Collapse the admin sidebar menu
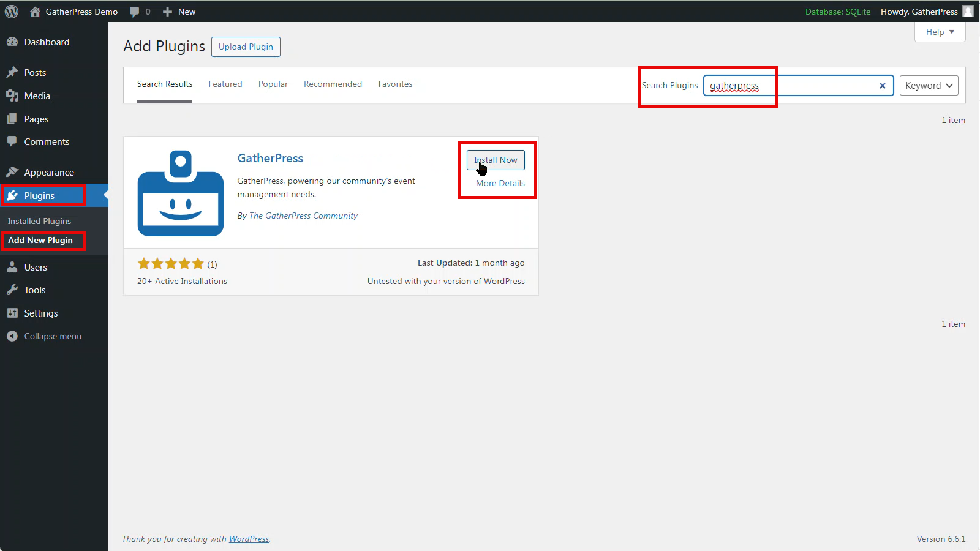This screenshot has width=980, height=551. (44, 337)
